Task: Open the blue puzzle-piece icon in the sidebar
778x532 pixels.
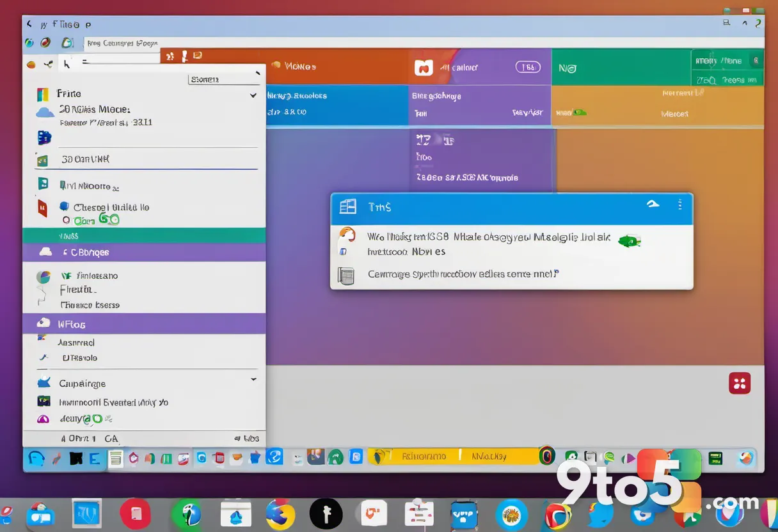Action: pos(44,137)
